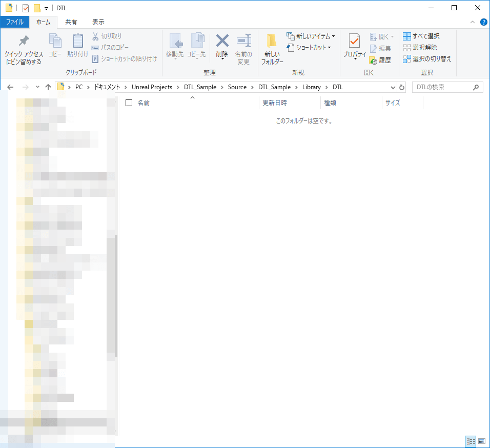Click Unreal Projects in the breadcrumb path
Screen dimensions: 490x448
(x=152, y=87)
